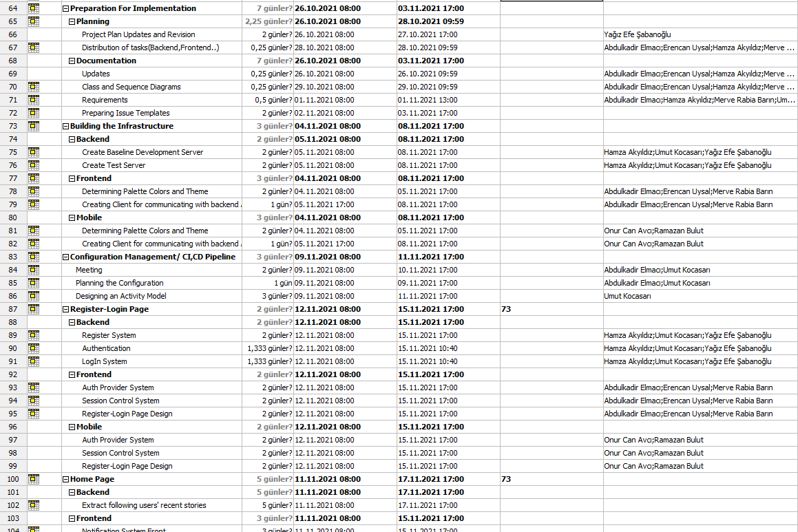Collapse the Frontend subgroup in row 103
Viewport: 798px width, 532px height.
[72, 519]
